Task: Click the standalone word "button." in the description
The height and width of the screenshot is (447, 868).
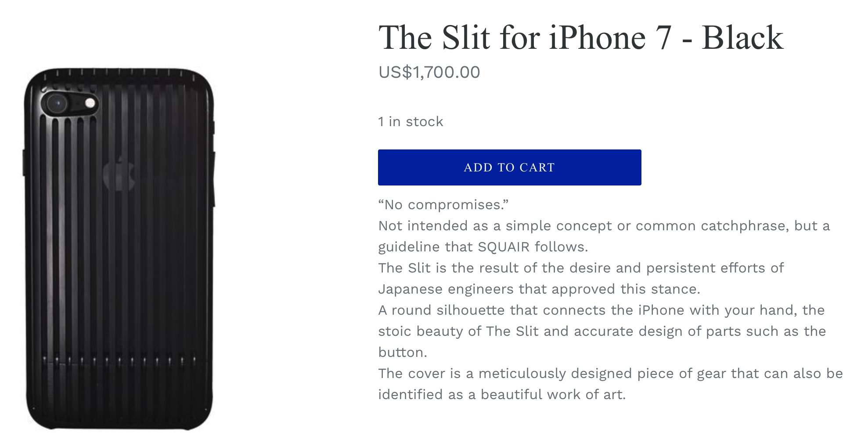Action: pyautogui.click(x=403, y=353)
